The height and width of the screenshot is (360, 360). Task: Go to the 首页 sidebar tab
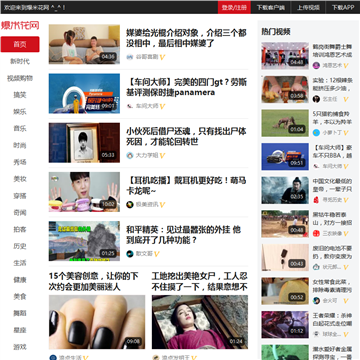[x=20, y=44]
